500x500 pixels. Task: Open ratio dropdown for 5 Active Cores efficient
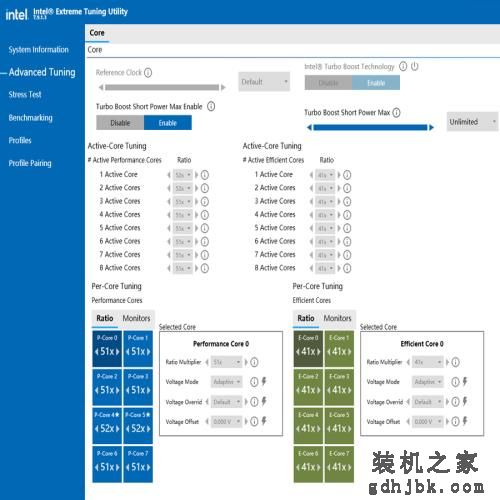(325, 228)
